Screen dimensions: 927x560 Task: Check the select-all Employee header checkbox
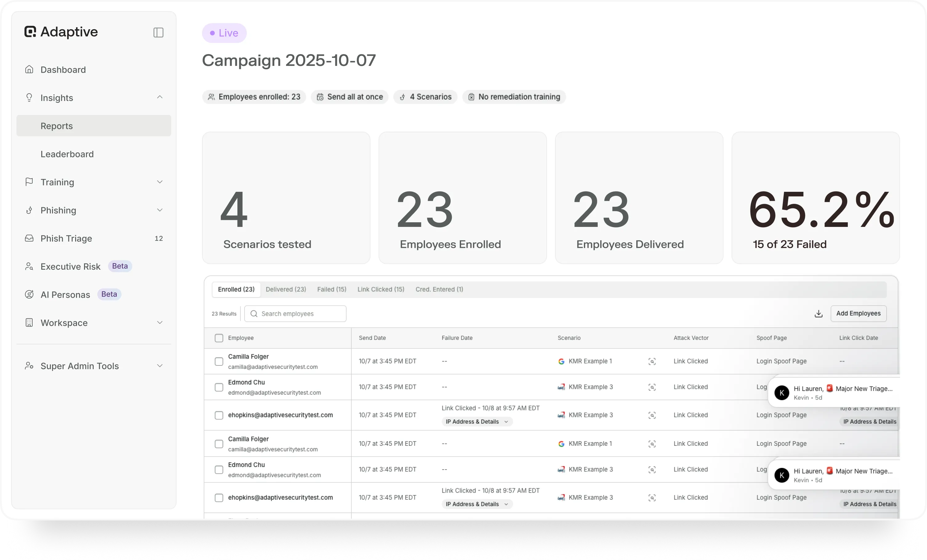coord(219,338)
